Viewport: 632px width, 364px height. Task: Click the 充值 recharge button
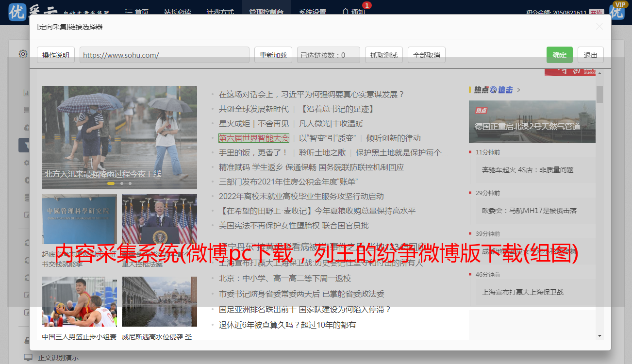pyautogui.click(x=596, y=13)
